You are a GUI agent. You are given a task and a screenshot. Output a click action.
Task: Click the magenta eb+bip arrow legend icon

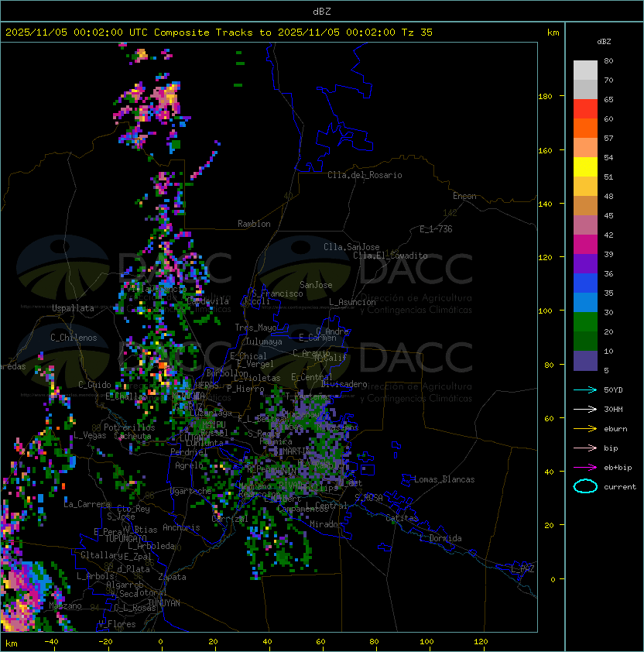(585, 468)
